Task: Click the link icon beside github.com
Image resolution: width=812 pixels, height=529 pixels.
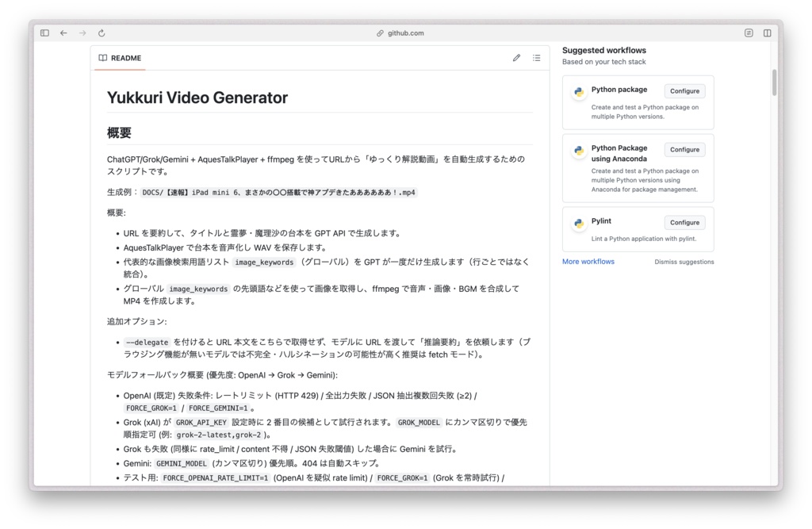Action: coord(380,33)
